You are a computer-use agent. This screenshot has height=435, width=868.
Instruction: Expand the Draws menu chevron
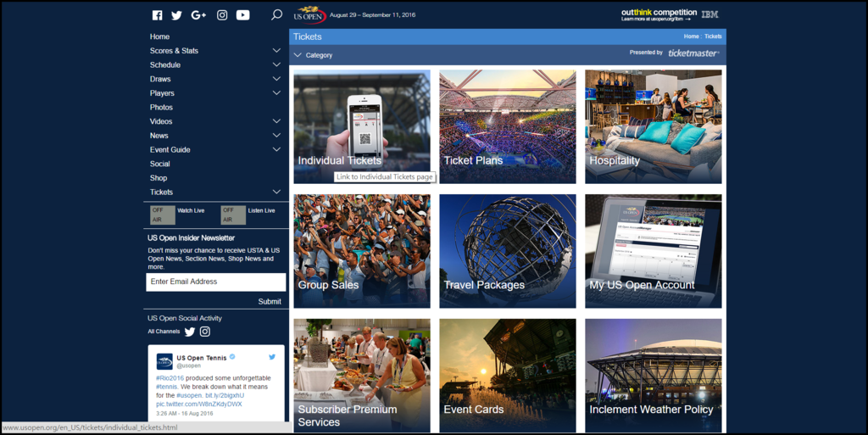click(x=276, y=79)
